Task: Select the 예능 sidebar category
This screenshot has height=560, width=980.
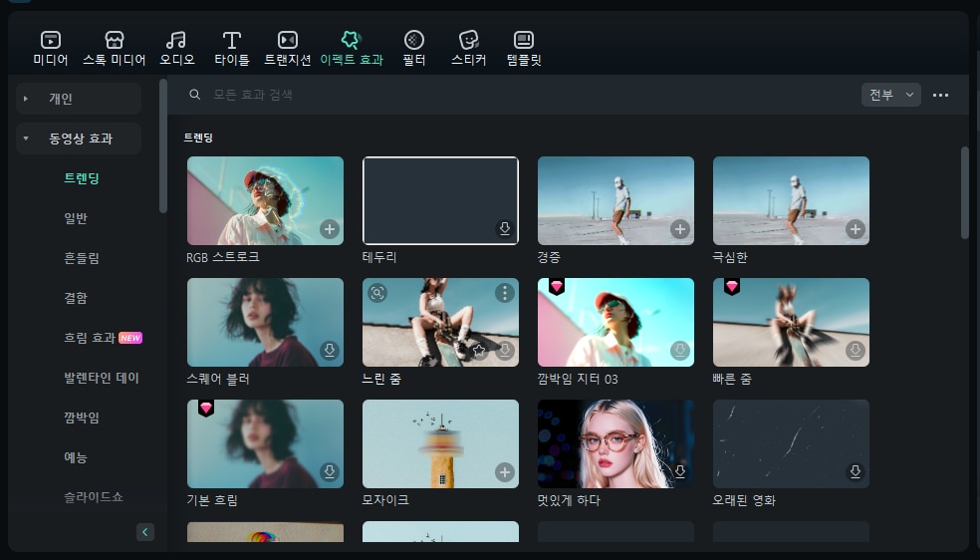Action: pyautogui.click(x=76, y=457)
